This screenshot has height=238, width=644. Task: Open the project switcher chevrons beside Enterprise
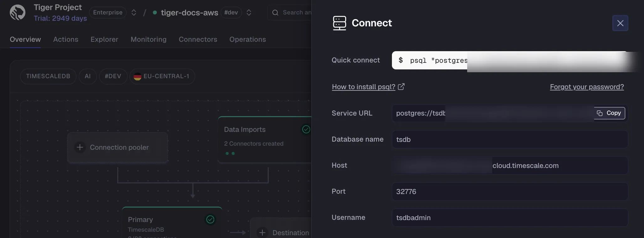(134, 13)
